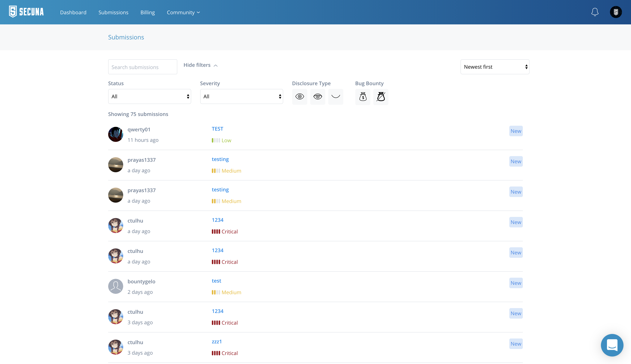Open the TEST submission link

[x=217, y=129]
